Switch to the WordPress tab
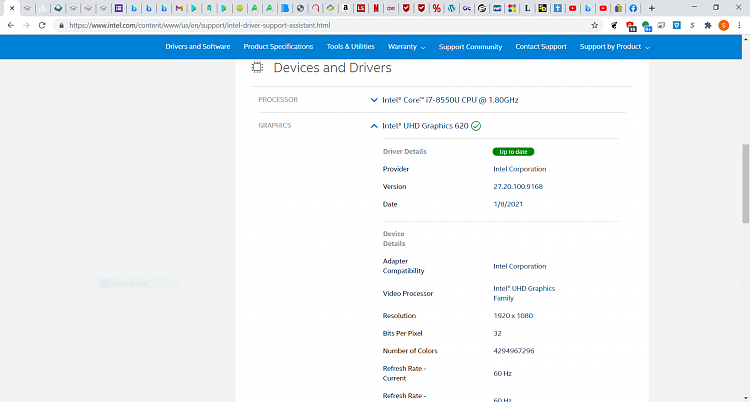Screen dimensions: 750x402 [x=452, y=8]
